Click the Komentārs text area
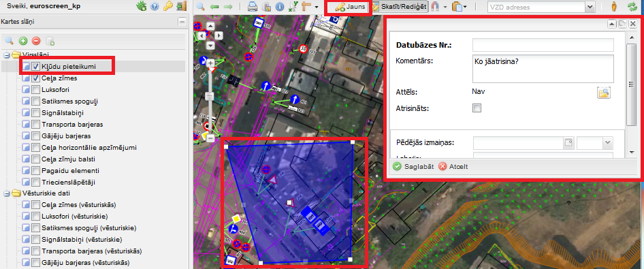Image resolution: width=644 pixels, height=269 pixels. (543, 69)
